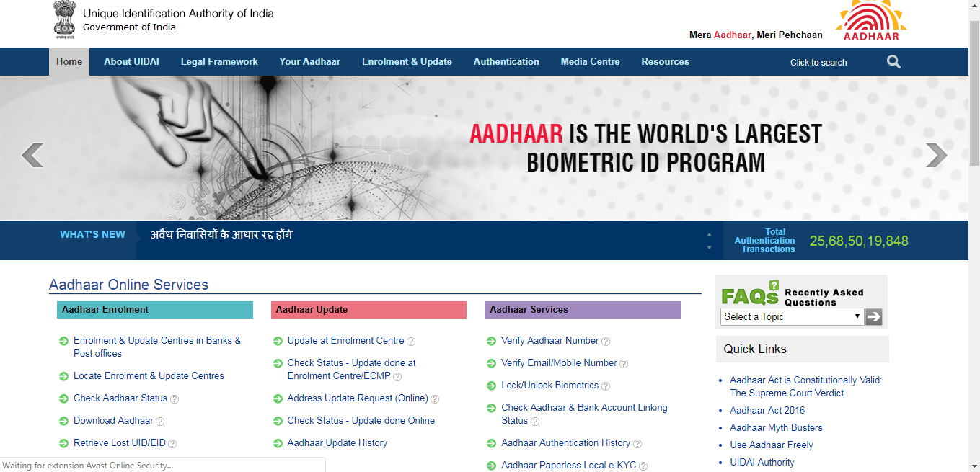Open Aadhaar Authentication History link
Image resolution: width=980 pixels, height=472 pixels.
pos(566,442)
